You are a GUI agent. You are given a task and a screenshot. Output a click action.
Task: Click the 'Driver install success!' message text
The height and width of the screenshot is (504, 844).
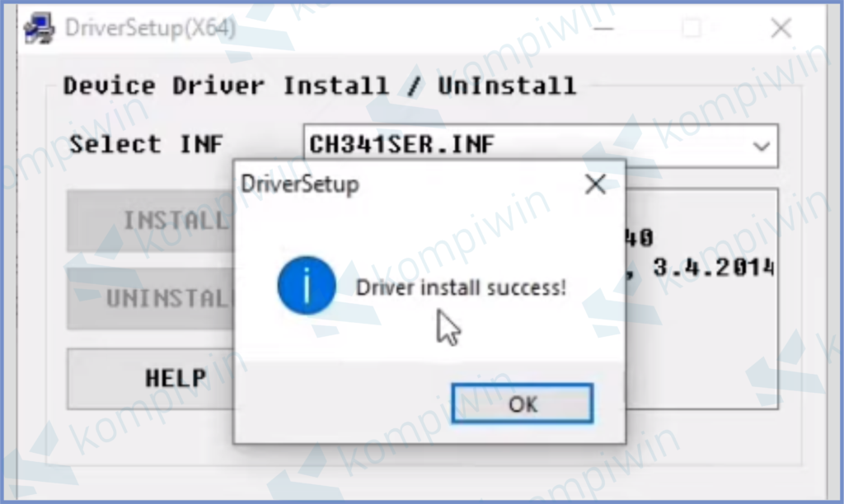click(462, 287)
